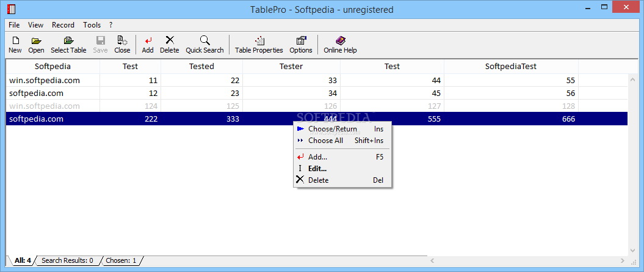644x272 pixels.
Task: Switch to the All: 4 tab
Action: pyautogui.click(x=23, y=260)
